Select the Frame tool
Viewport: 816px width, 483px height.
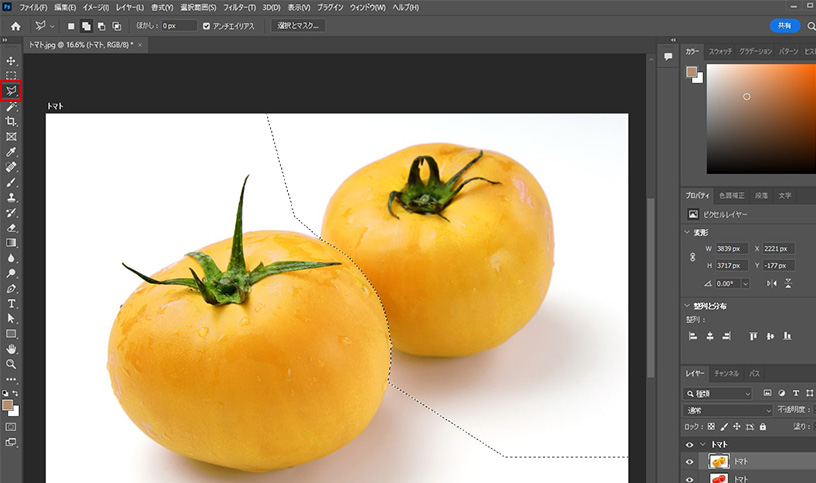click(x=11, y=137)
